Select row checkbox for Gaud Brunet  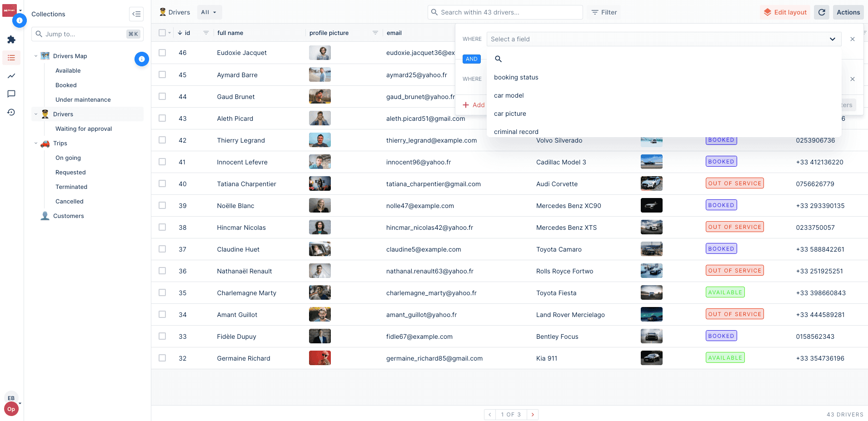click(162, 96)
